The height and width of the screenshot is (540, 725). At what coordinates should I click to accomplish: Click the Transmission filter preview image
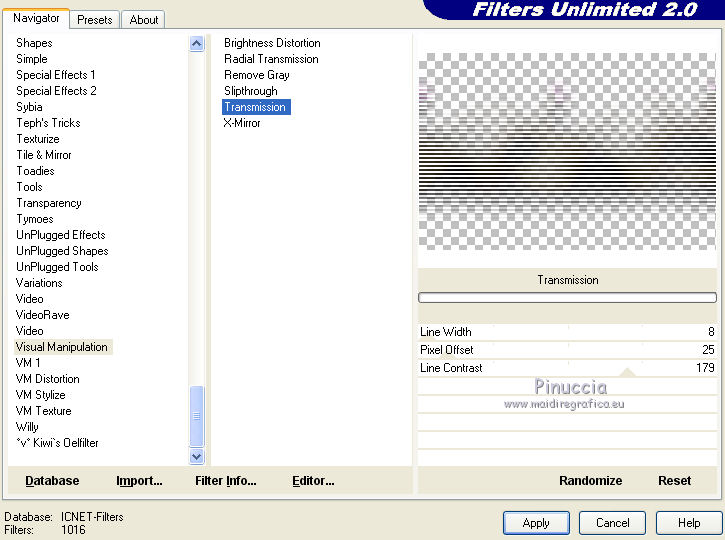pos(567,152)
